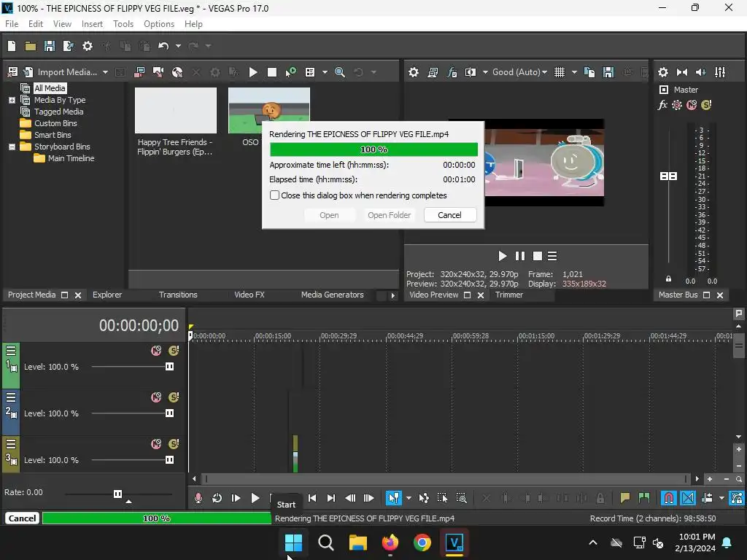
Task: Click the Undo arrow
Action: click(x=163, y=46)
